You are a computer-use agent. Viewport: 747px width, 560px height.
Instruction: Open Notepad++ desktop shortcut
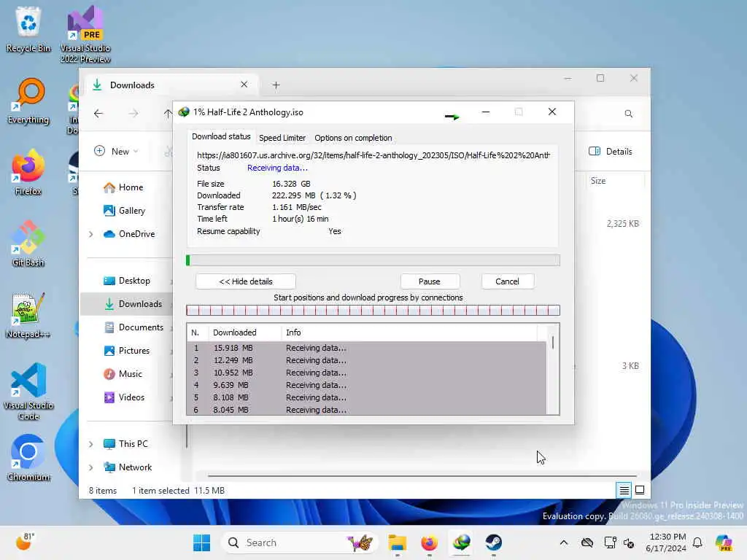click(x=28, y=315)
